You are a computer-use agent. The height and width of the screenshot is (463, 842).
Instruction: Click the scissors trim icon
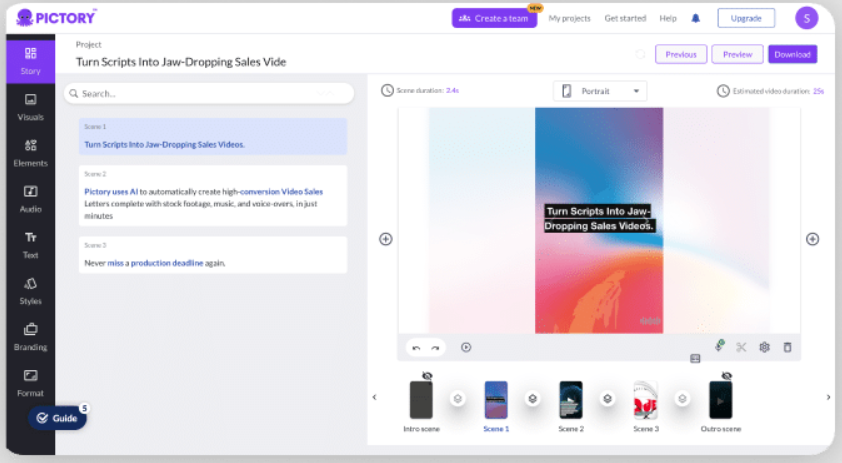coord(741,347)
